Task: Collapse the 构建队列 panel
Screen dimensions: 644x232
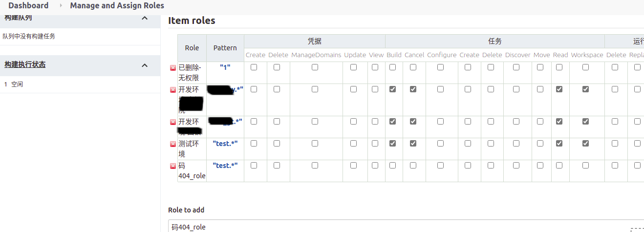Action: click(x=144, y=18)
